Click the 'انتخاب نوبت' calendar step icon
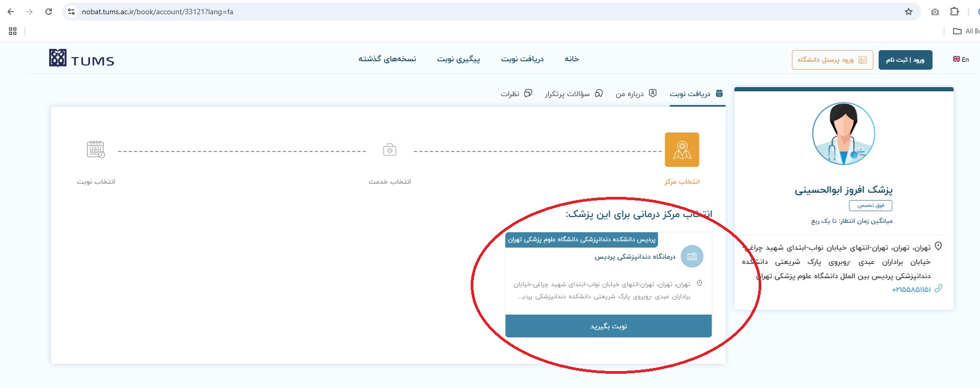The height and width of the screenshot is (388, 980). coord(96,150)
